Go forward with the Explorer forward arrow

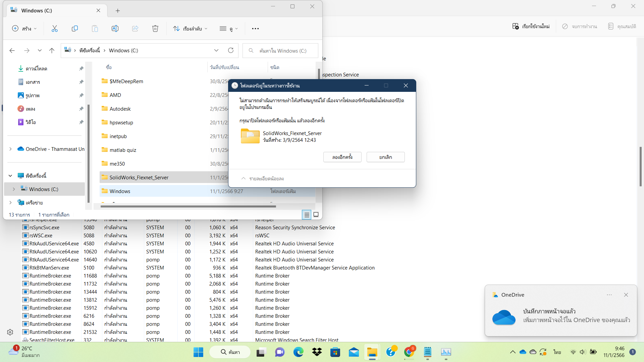click(x=27, y=51)
